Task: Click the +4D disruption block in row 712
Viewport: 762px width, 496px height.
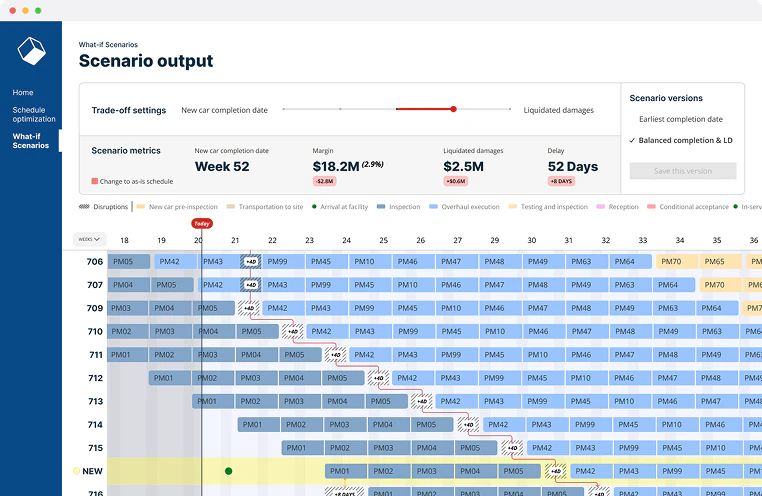Action: point(379,378)
